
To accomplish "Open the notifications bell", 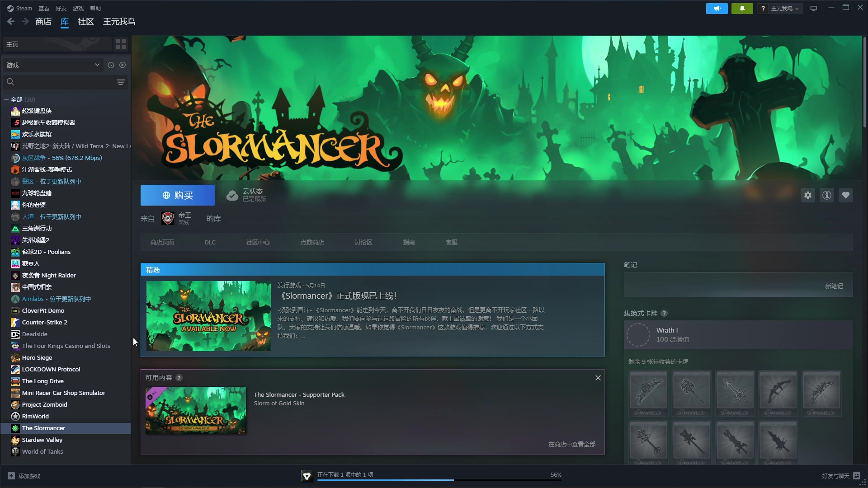I will coord(742,8).
